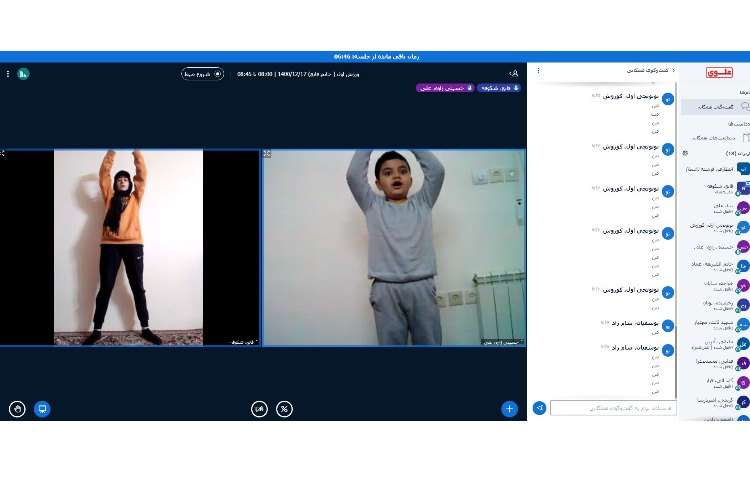Toggle the users list panel icon
The width and height of the screenshot is (750, 480).
(514, 73)
